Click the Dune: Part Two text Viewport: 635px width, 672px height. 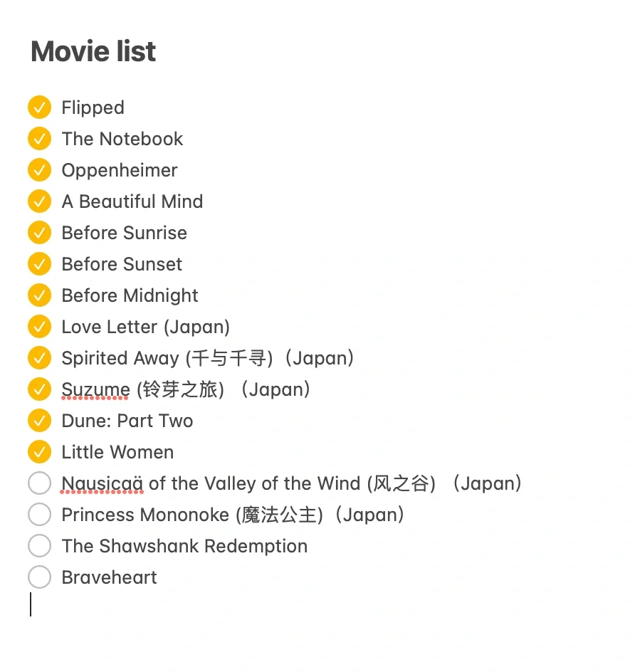[127, 421]
